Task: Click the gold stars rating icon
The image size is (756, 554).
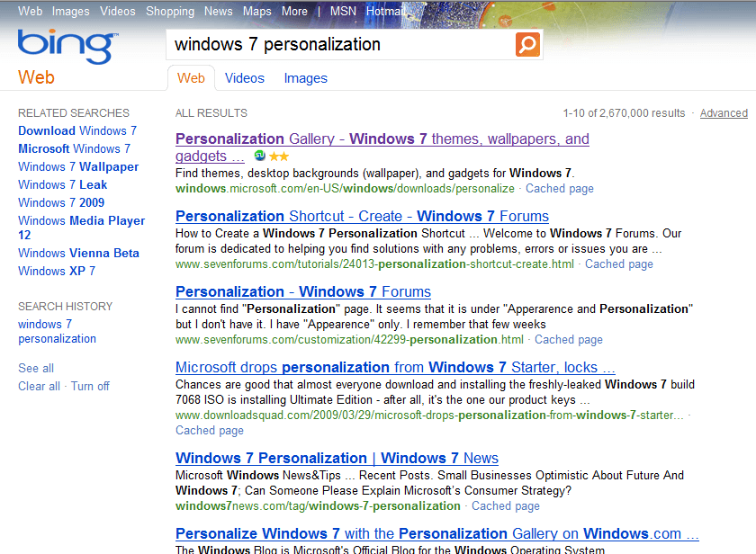Action: (279, 156)
